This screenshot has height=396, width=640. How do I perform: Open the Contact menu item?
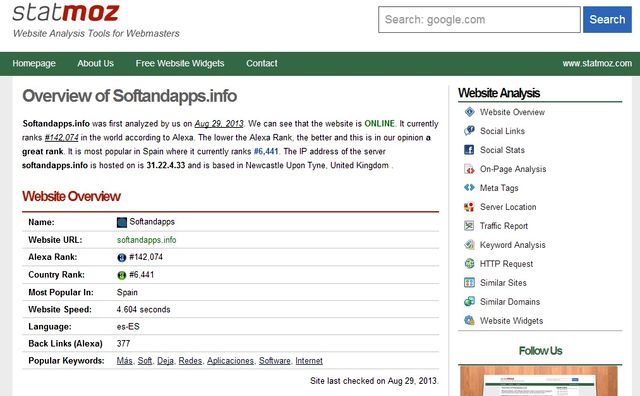(262, 64)
